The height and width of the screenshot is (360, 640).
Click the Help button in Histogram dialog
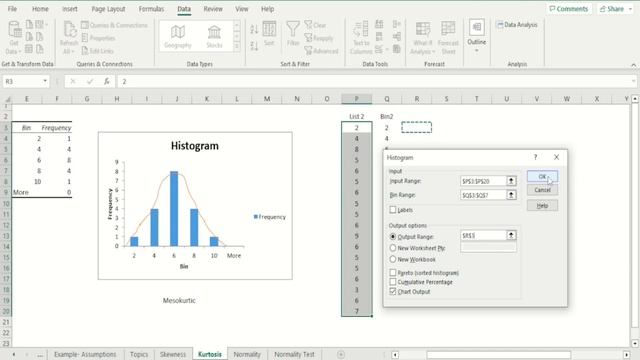click(x=542, y=206)
